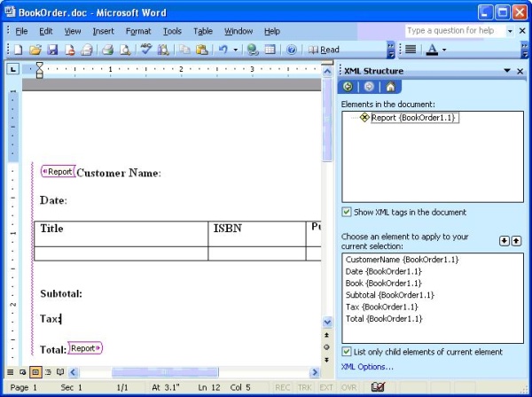532x397 pixels.
Task: Click the task pane Home icon
Action: [390, 87]
